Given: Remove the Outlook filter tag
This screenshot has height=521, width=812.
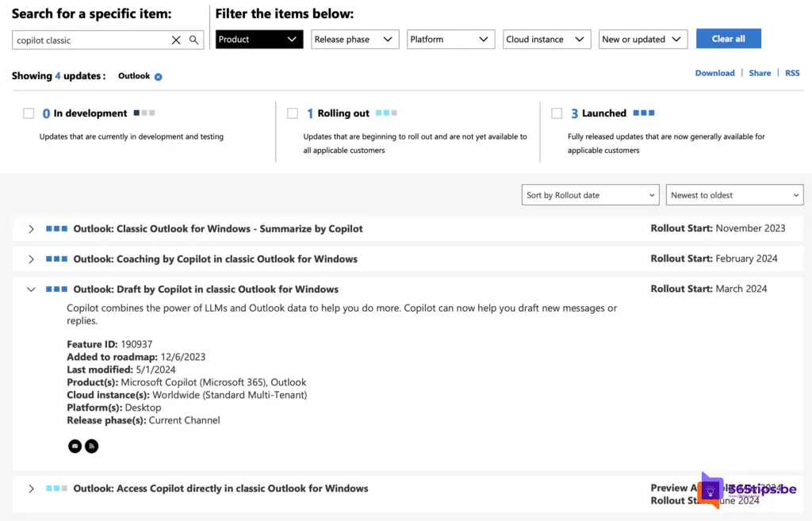Looking at the screenshot, I should pyautogui.click(x=159, y=77).
